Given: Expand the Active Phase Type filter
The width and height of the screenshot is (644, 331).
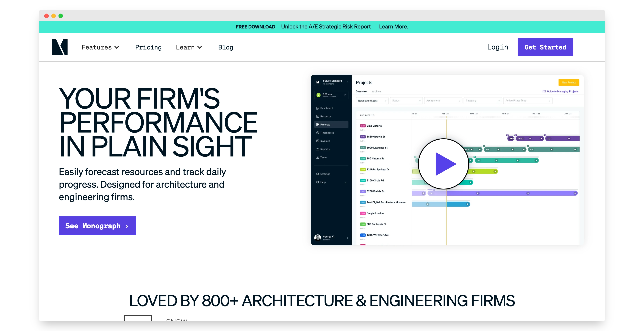Looking at the screenshot, I should coord(528,101).
